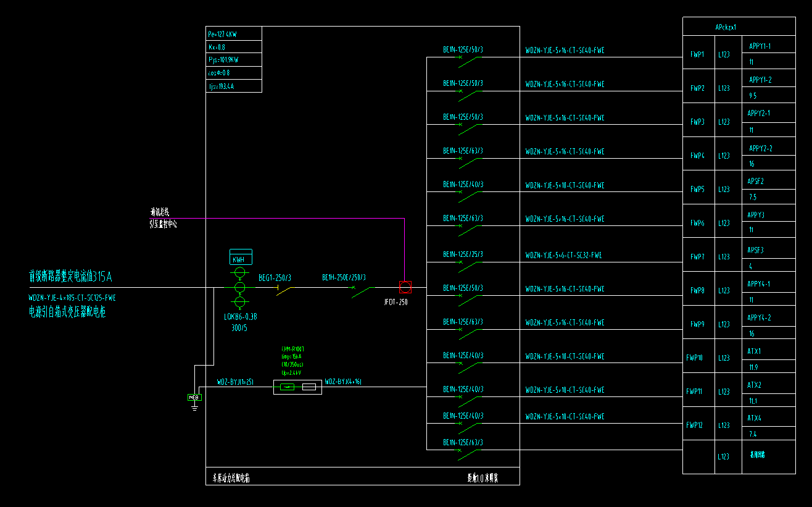812x507 pixels.
Task: Select the 'JFDT-250' label text
Action: (396, 303)
